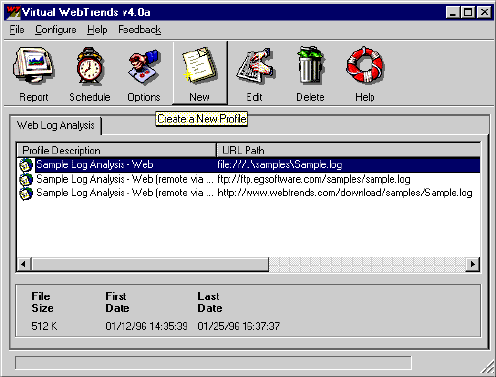Click globe icon of www.webtrends.com profile
Image resolution: width=496 pixels, height=377 pixels.
click(26, 193)
